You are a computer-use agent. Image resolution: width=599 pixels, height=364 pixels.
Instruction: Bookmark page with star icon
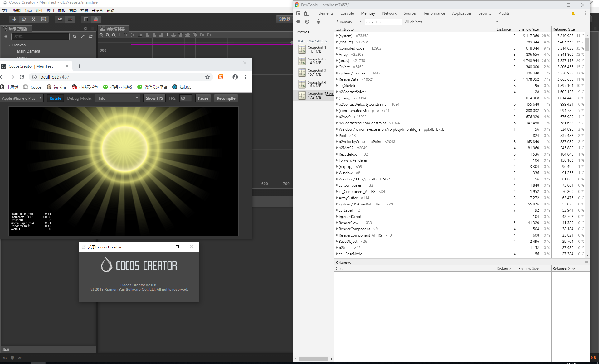point(207,77)
